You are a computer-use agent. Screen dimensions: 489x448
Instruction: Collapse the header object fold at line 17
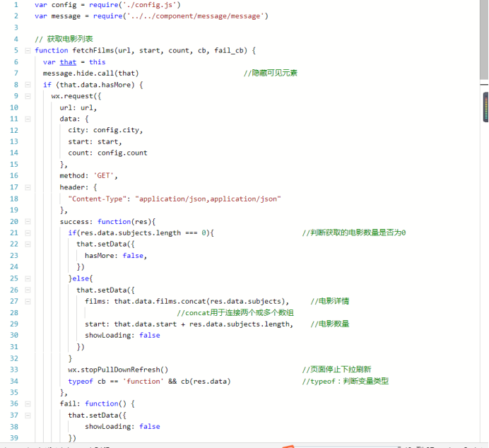(28, 187)
